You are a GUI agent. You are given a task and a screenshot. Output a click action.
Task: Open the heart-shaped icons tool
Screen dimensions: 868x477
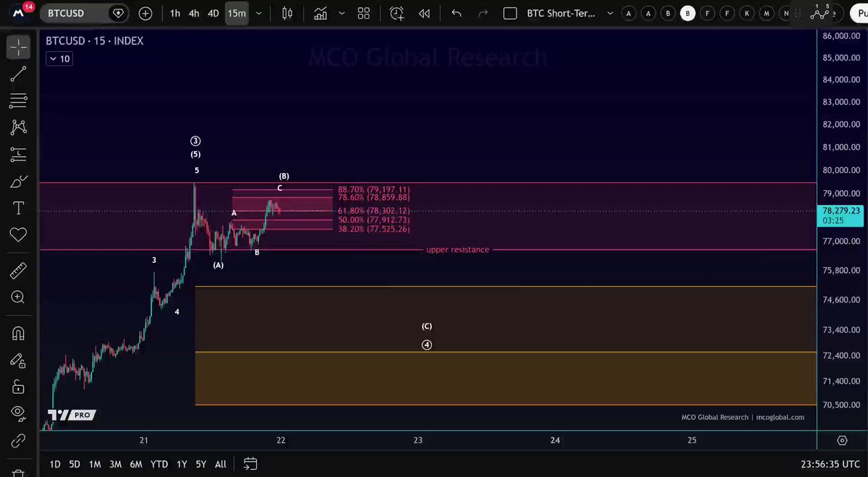pyautogui.click(x=18, y=235)
